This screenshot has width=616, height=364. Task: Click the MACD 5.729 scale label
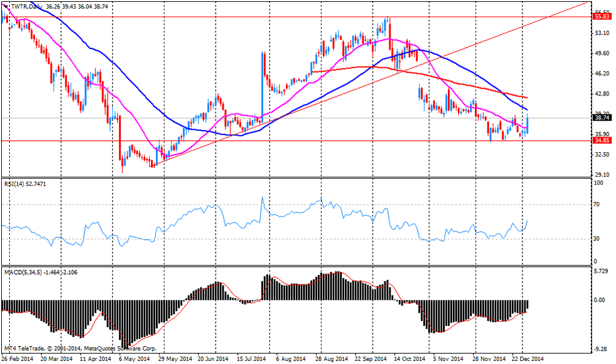point(601,272)
